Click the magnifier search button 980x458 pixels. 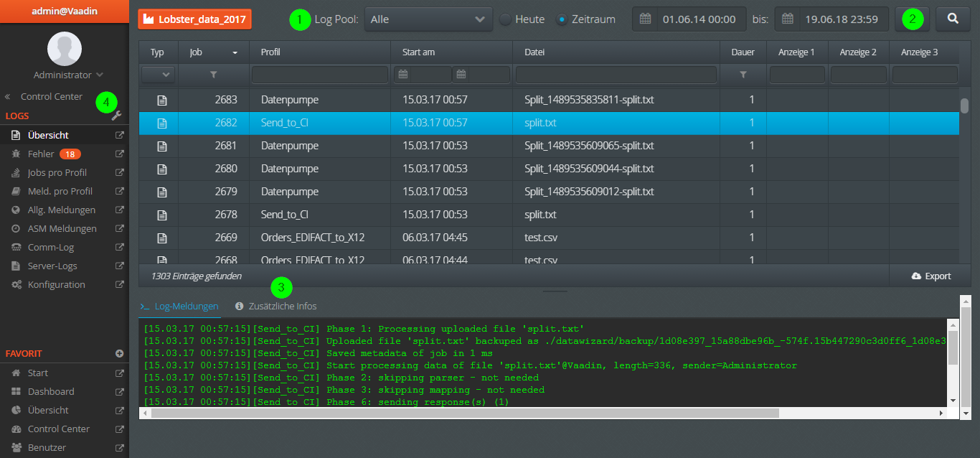(953, 19)
